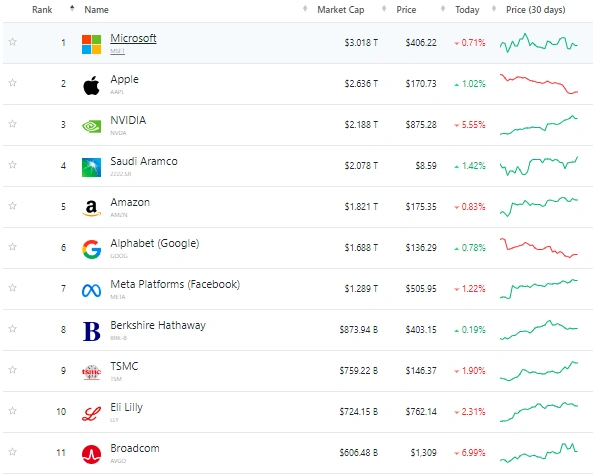Image resolution: width=593 pixels, height=474 pixels.
Task: Sort by the Today column header
Action: point(467,10)
